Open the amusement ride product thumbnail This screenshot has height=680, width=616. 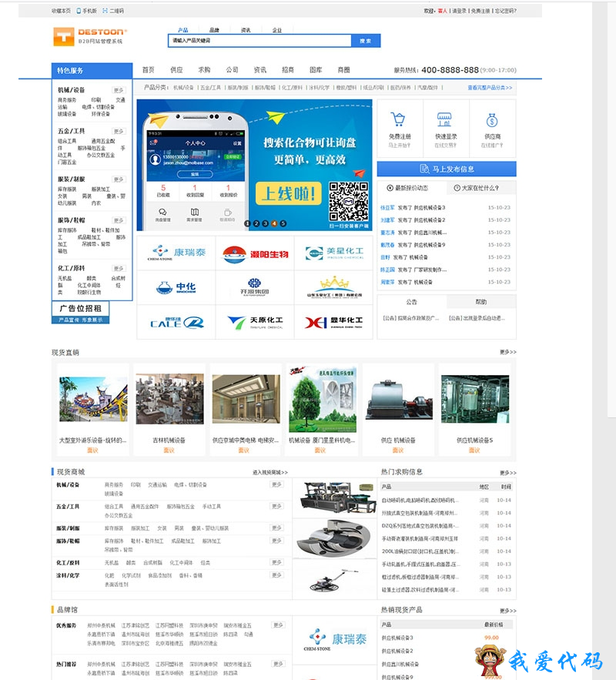click(93, 400)
